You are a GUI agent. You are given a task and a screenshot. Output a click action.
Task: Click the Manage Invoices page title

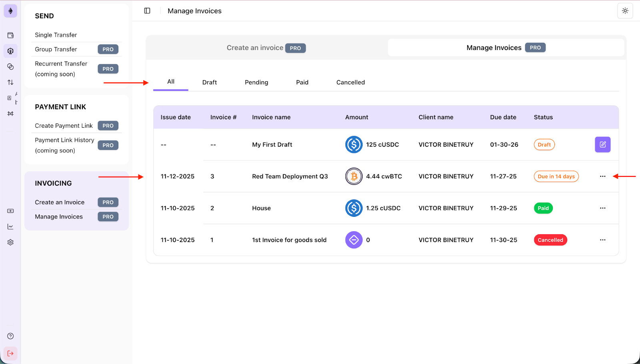point(194,11)
